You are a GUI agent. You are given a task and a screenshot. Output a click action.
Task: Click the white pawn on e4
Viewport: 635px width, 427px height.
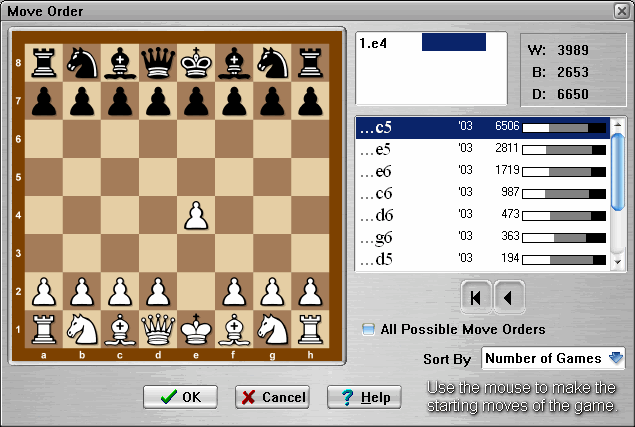(x=196, y=215)
